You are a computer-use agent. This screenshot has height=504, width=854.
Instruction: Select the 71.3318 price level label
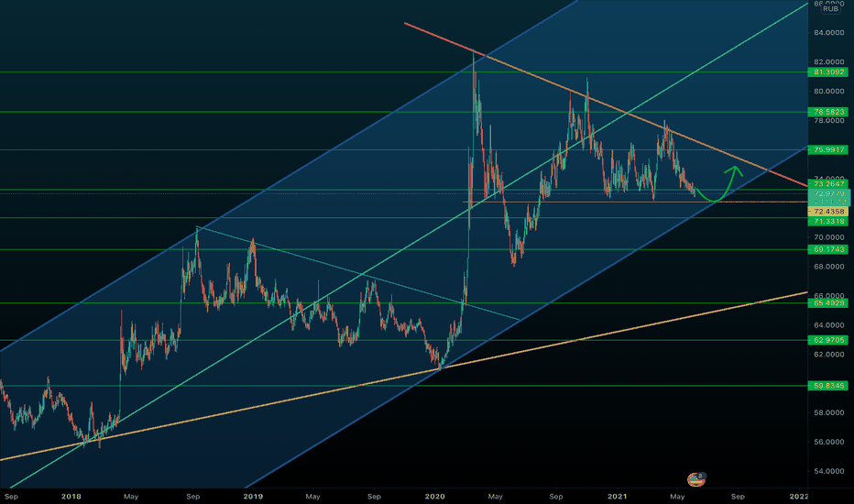(828, 221)
